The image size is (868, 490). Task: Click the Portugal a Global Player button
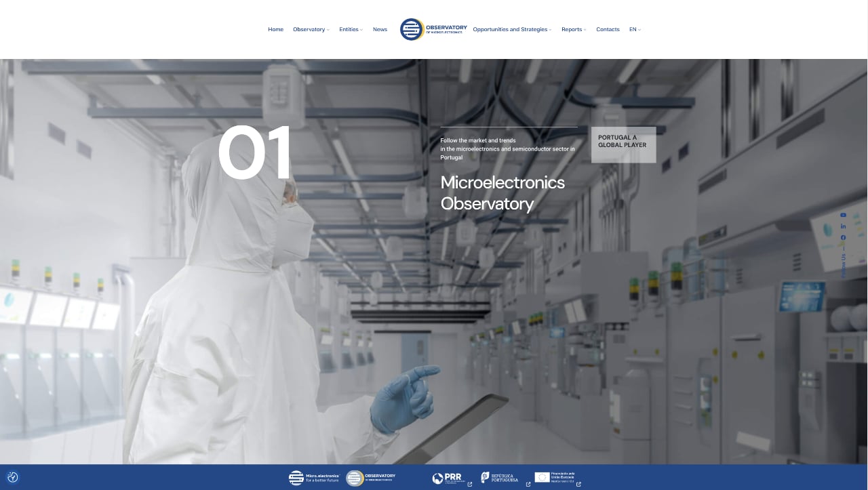pyautogui.click(x=623, y=144)
